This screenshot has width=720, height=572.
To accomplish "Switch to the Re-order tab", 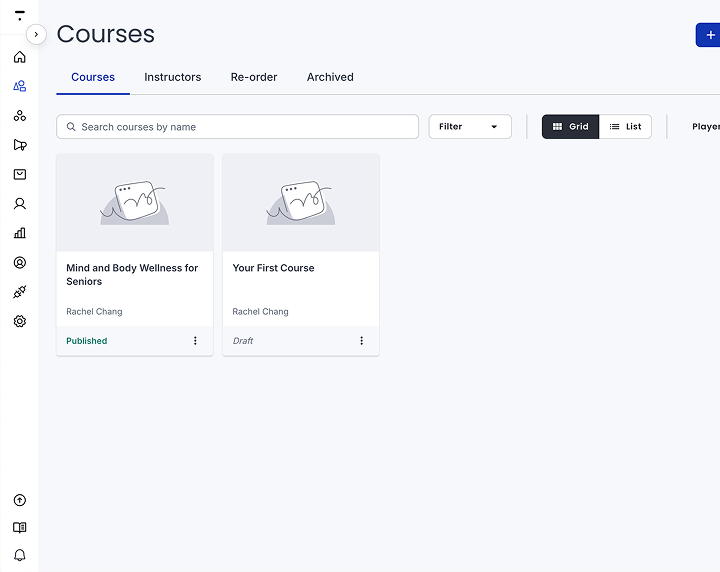I will pos(254,77).
